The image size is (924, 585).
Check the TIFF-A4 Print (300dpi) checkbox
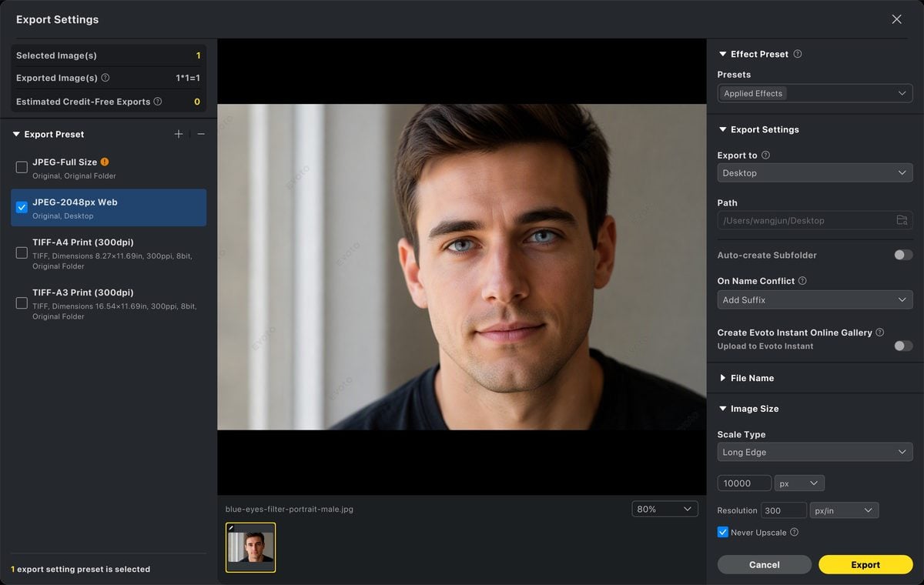22,252
